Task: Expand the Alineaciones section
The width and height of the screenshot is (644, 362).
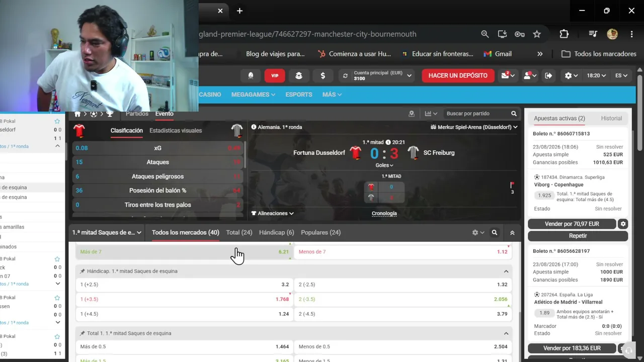Action: click(x=272, y=213)
